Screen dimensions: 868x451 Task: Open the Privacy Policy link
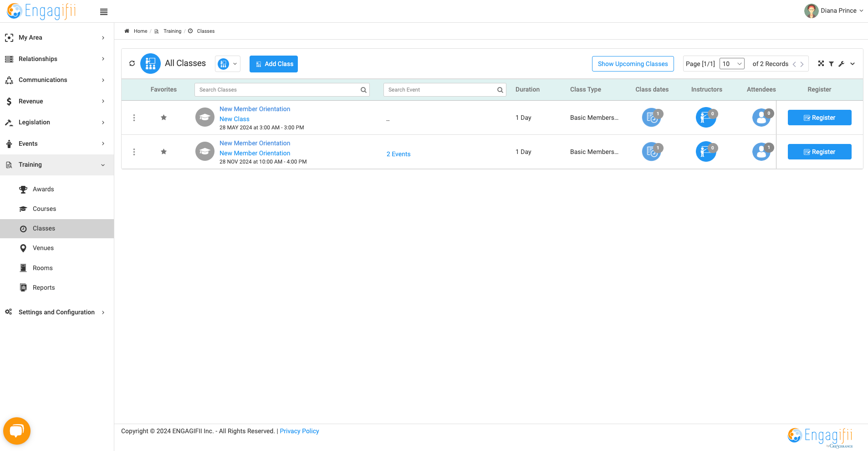299,431
